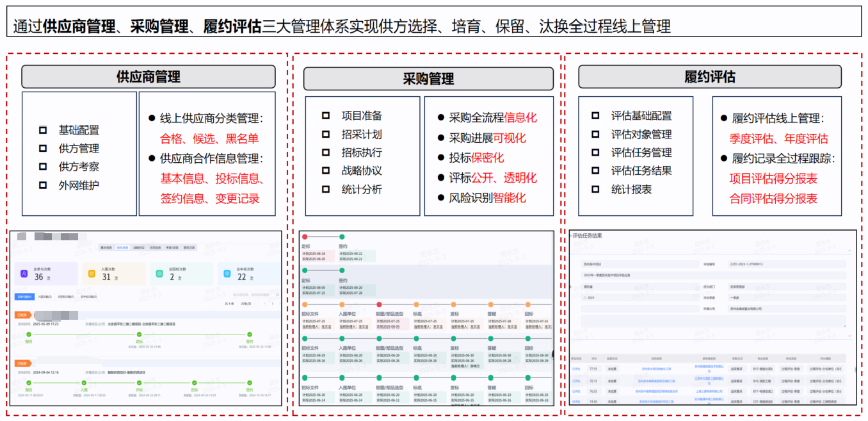Image resolution: width=868 pixels, height=421 pixels.
Task: Open the 苏州吴中项目智能化工程 contract link
Action: (x=656, y=368)
